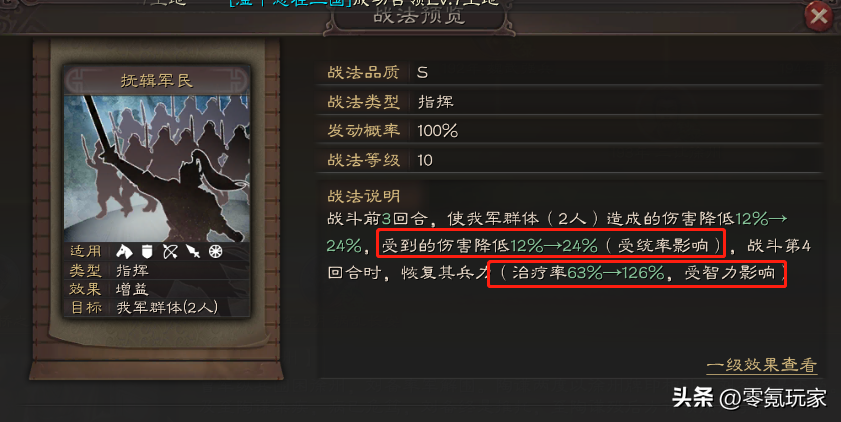Click the 抚辑军民 card title
The height and width of the screenshot is (422, 841).
click(x=157, y=80)
